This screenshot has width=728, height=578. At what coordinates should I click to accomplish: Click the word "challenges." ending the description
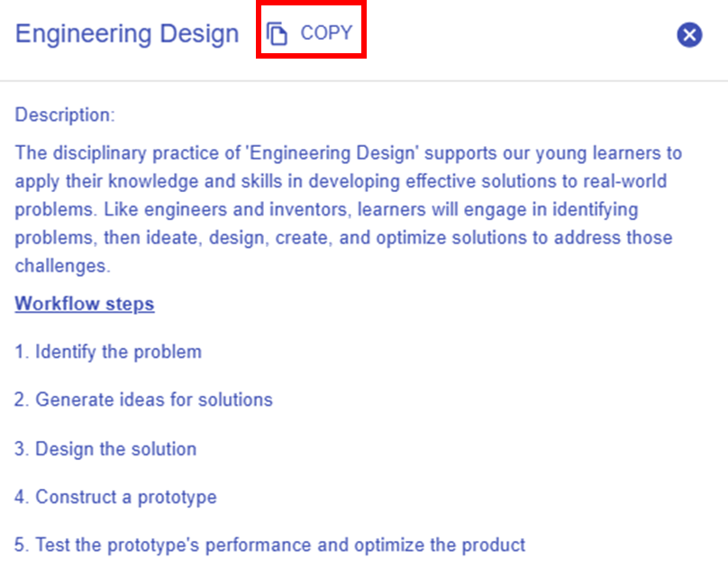coord(62,266)
